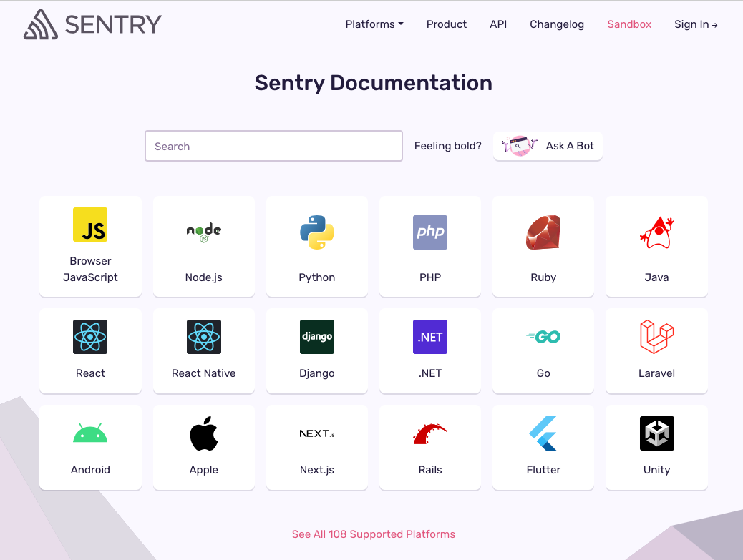Select the Node.js logo icon

204,232
